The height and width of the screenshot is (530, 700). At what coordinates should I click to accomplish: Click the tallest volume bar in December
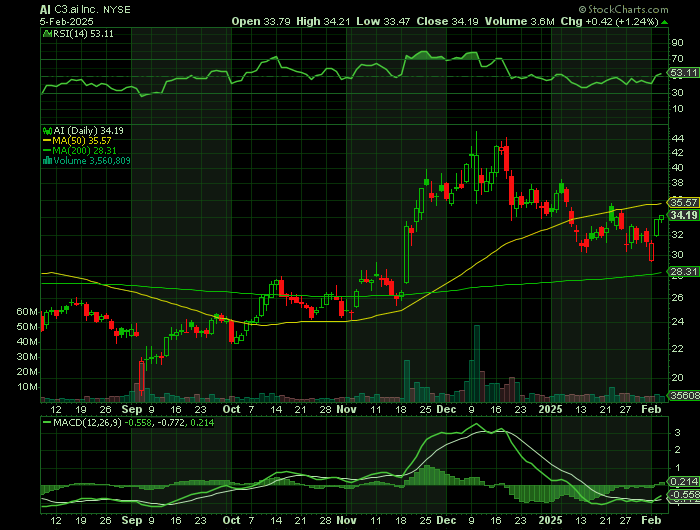point(476,364)
